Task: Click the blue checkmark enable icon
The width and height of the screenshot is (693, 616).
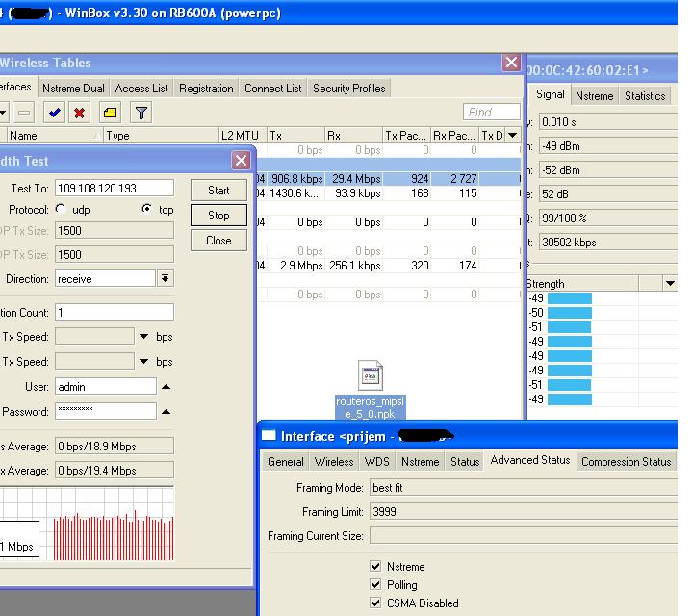Action: 55,114
